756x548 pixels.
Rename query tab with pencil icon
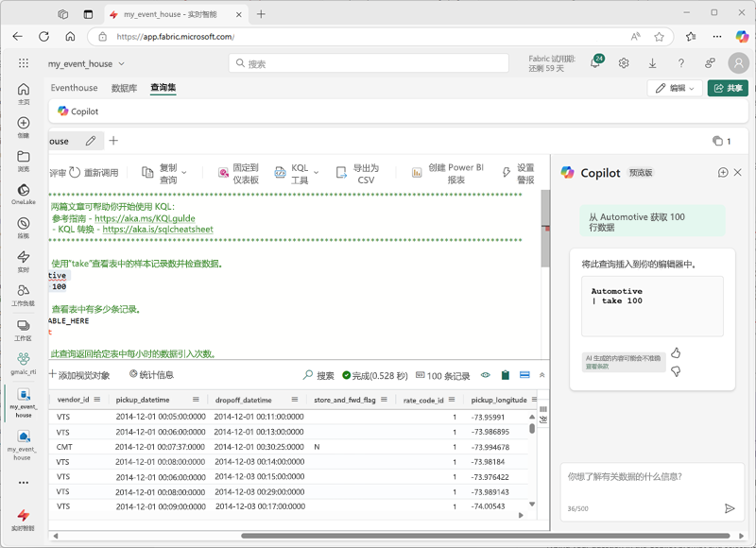point(90,141)
